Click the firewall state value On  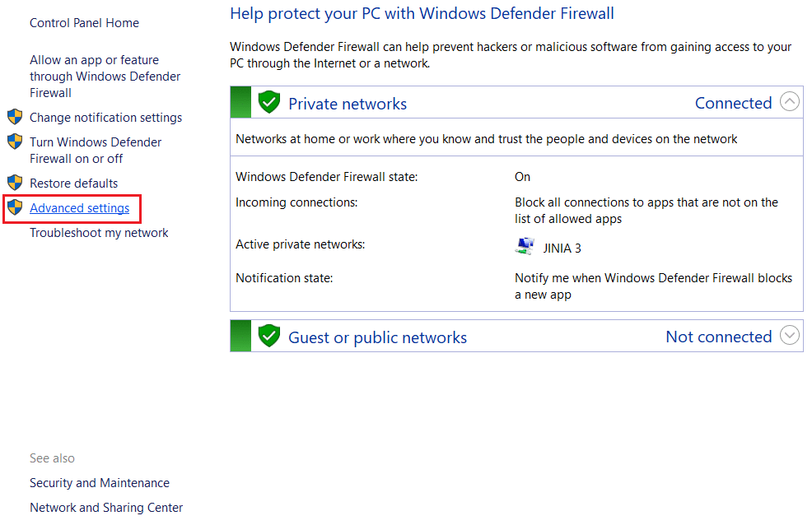pyautogui.click(x=522, y=177)
